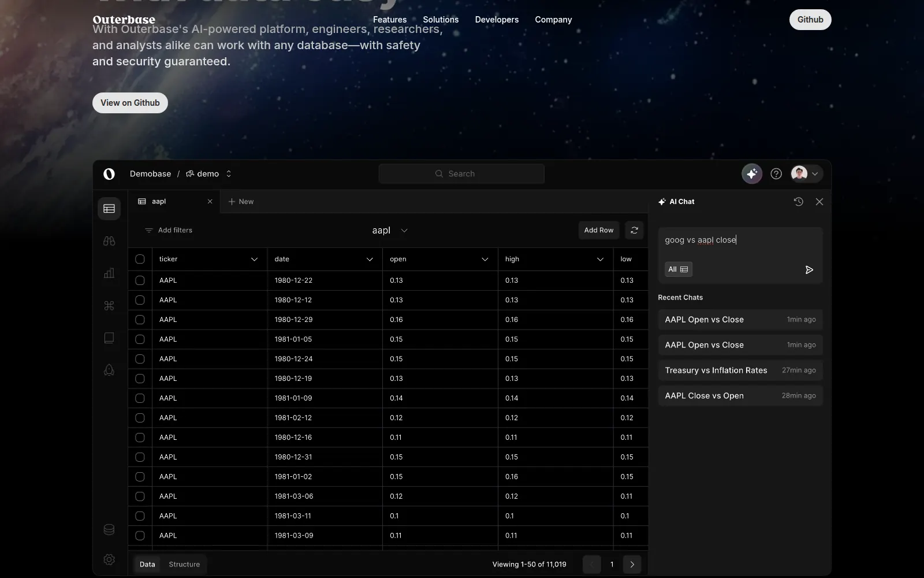Image resolution: width=924 pixels, height=578 pixels.
Task: Open the open column dropdown
Action: tap(485, 259)
